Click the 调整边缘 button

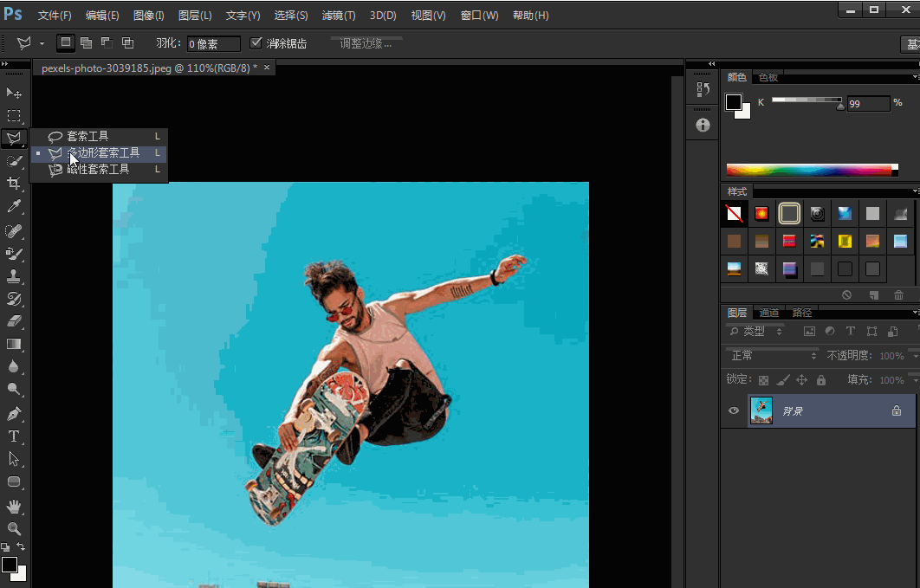(x=366, y=43)
